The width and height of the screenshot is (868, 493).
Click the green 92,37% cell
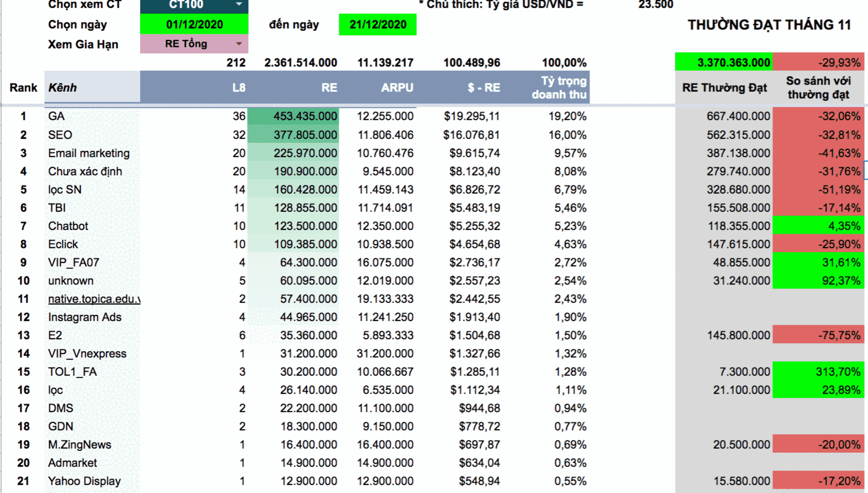pos(818,281)
